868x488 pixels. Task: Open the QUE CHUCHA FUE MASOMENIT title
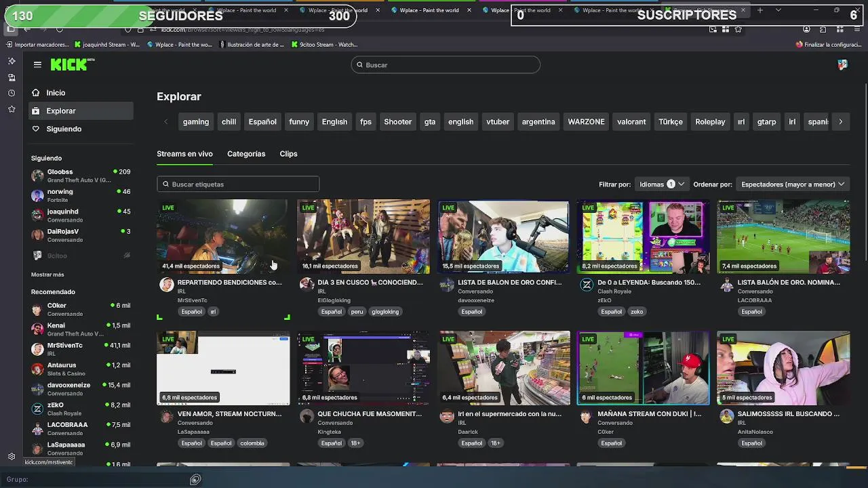click(x=370, y=414)
